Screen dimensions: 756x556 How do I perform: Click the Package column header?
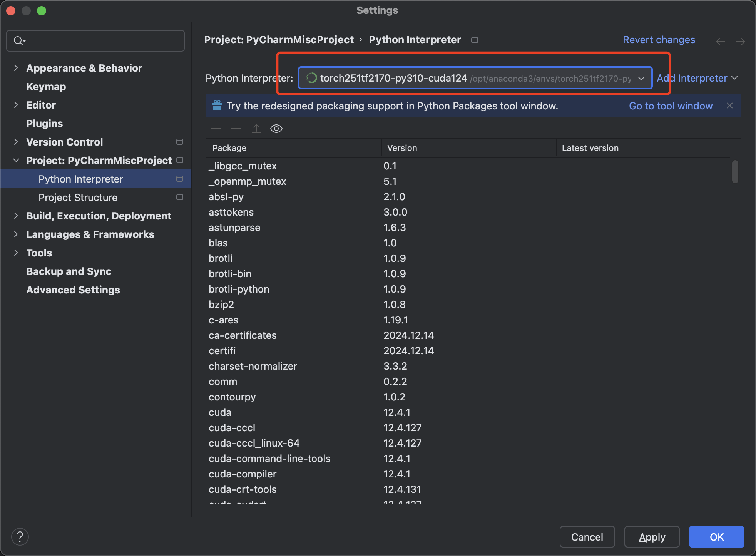pos(294,148)
